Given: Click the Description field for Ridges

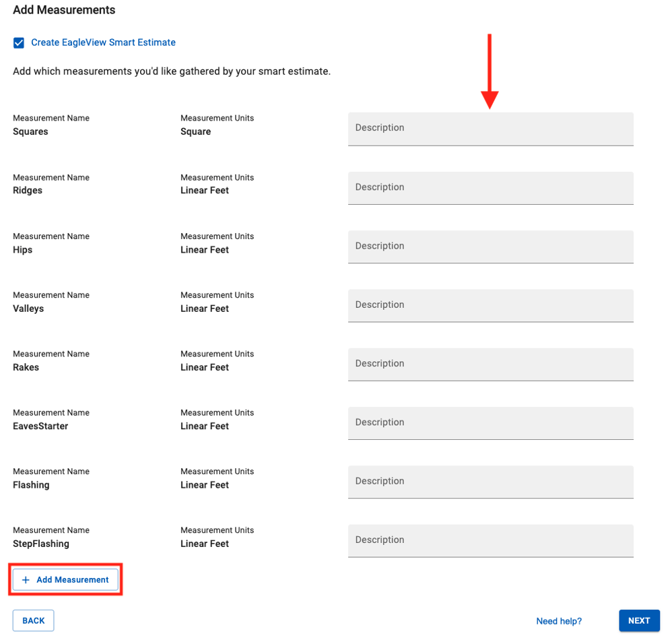Looking at the screenshot, I should click(490, 187).
